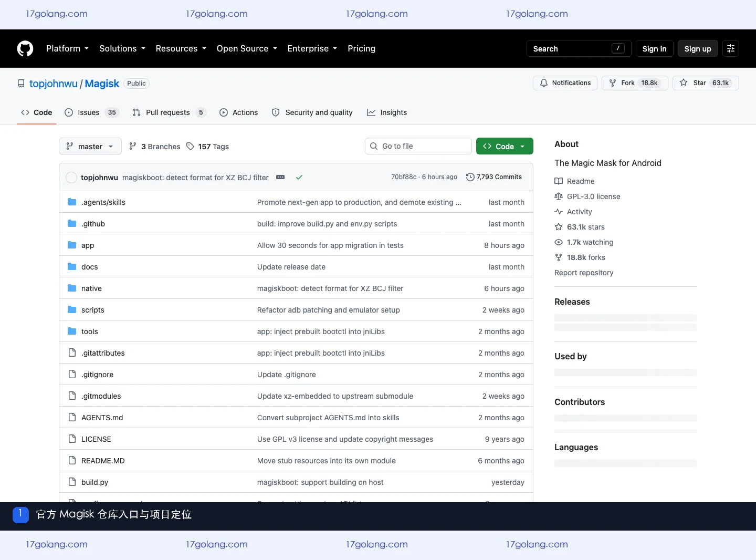Open the .agents/skills folder icon

click(72, 202)
